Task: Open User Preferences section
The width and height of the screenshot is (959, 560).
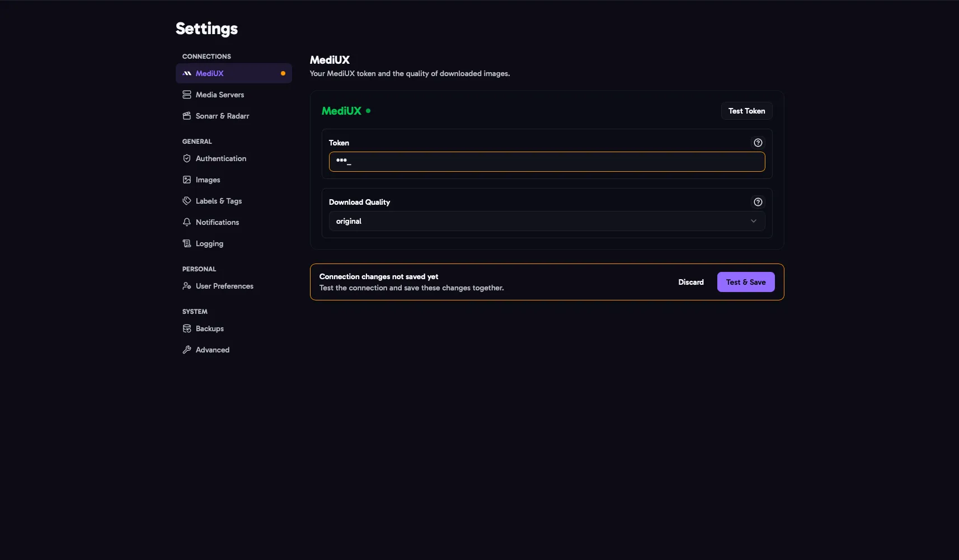Action: (x=234, y=286)
